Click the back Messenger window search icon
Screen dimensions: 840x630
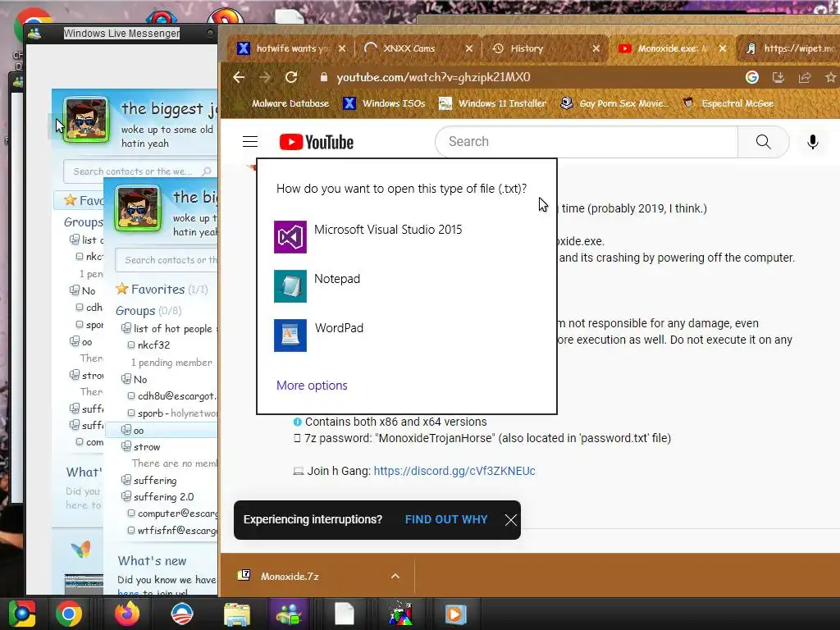coord(206,171)
